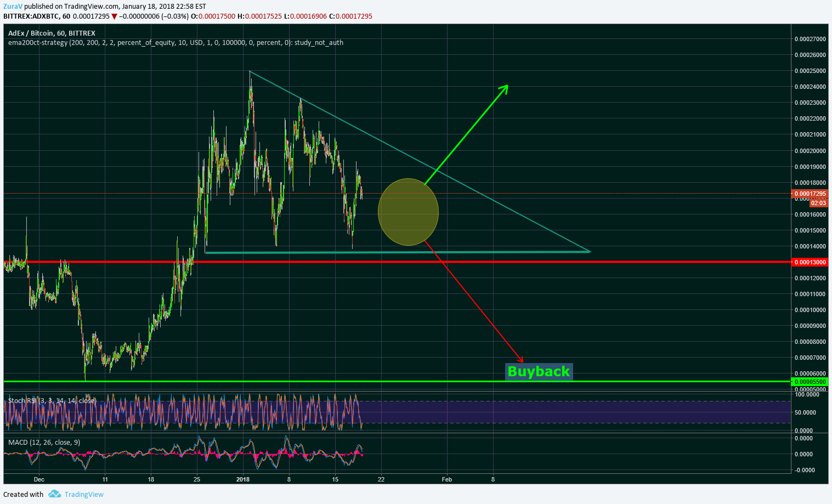Click the Feb label on time axis
This screenshot has width=832, height=504.
447,479
